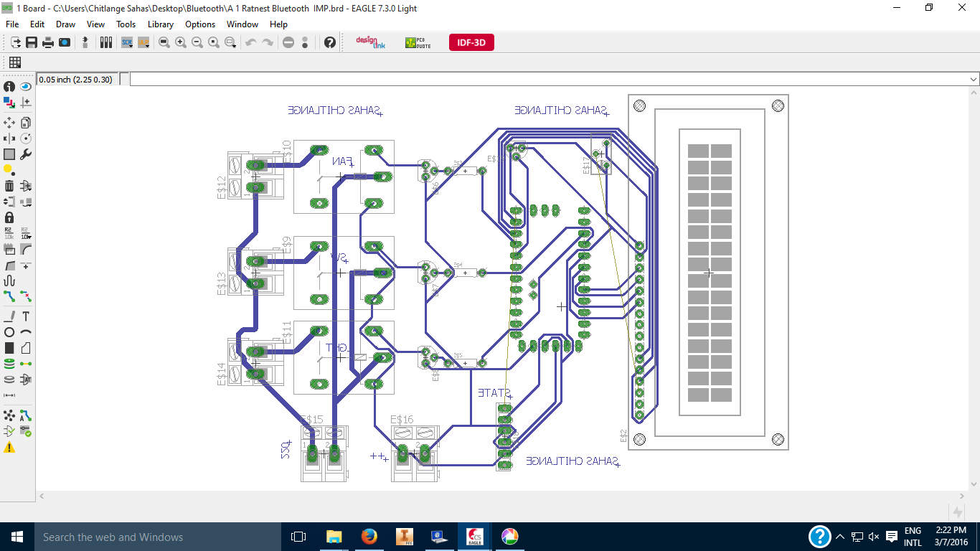
Task: Open the Library menu
Action: point(161,24)
